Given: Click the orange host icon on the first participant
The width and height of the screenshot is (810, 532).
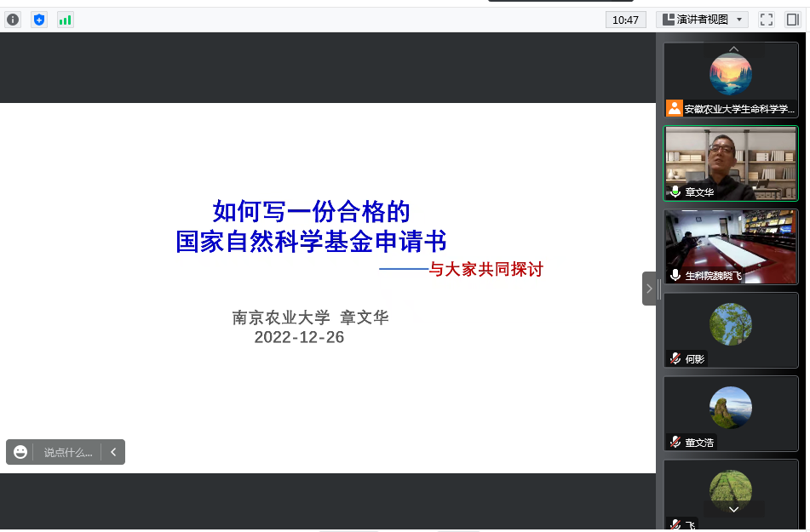Looking at the screenshot, I should [675, 108].
